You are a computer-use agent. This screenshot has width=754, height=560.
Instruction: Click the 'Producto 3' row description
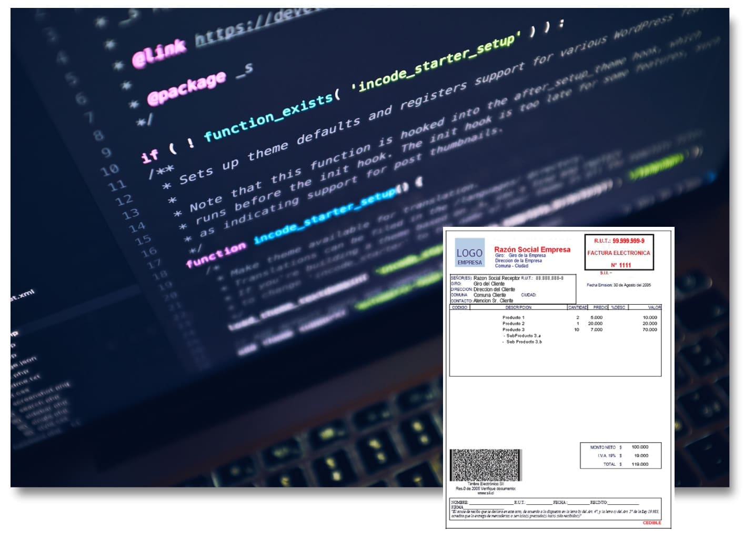(x=514, y=330)
